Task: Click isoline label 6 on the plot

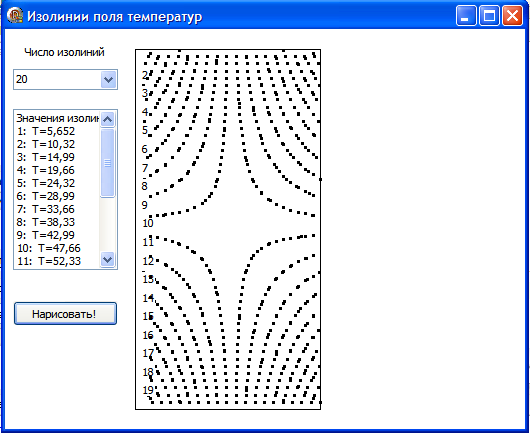Action: 145,149
